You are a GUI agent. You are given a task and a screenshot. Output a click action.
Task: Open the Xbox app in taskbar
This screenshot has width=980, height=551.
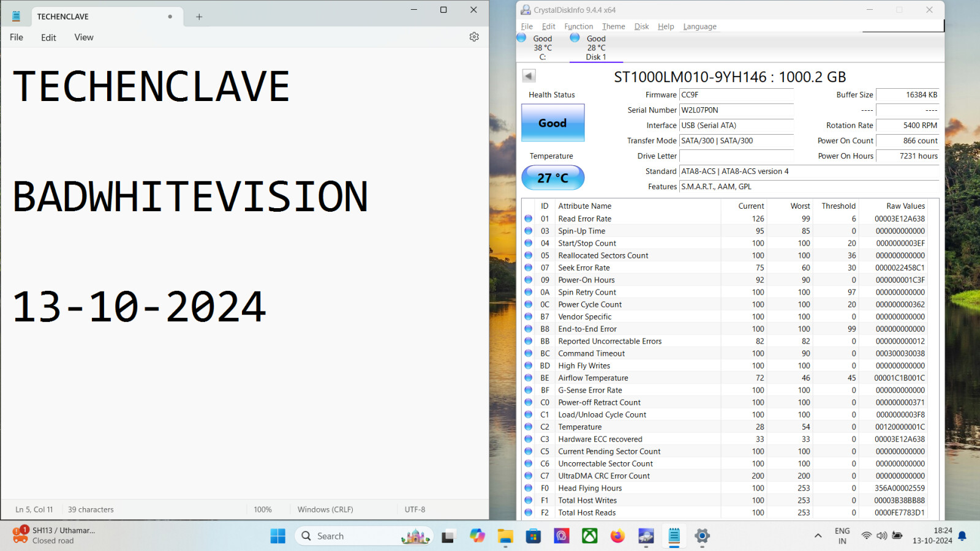click(x=589, y=536)
